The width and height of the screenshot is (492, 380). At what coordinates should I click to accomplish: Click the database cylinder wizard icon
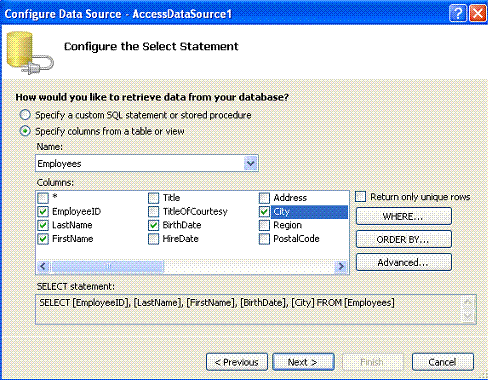(30, 53)
